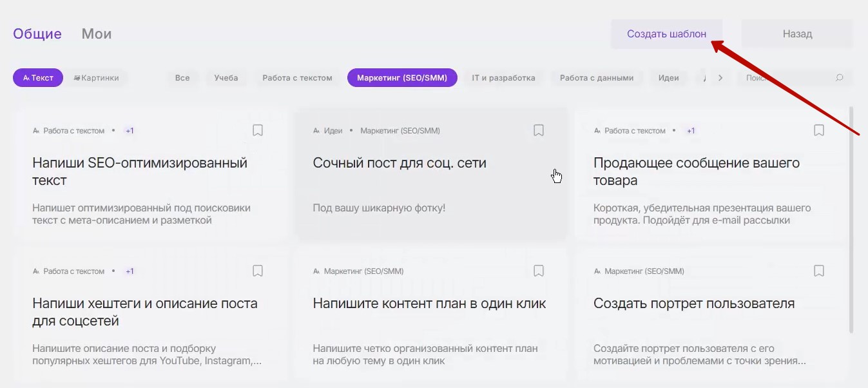868x388 pixels.
Task: Click the vertical scrollbar on the right
Action: (x=853, y=219)
